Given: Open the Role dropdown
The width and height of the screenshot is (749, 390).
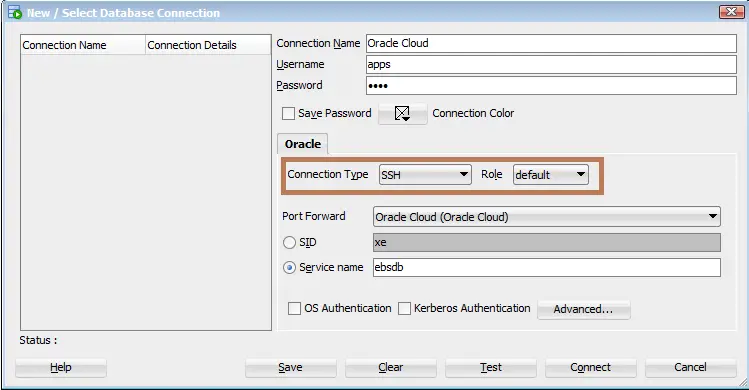Looking at the screenshot, I should (x=550, y=175).
